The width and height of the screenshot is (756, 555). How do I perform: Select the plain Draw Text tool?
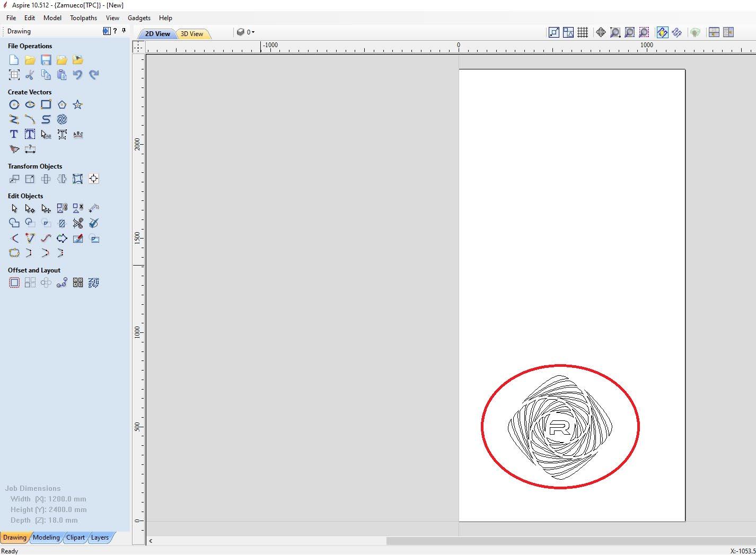tap(14, 134)
